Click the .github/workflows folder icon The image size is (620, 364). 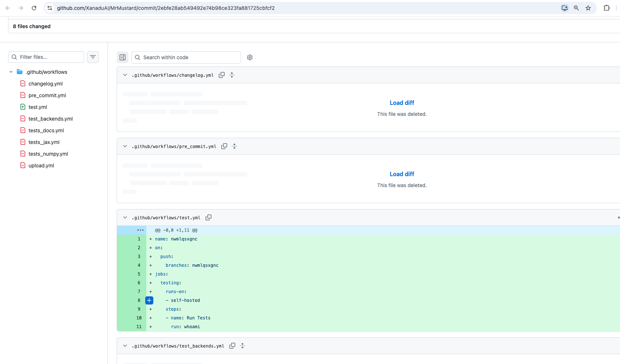(20, 72)
